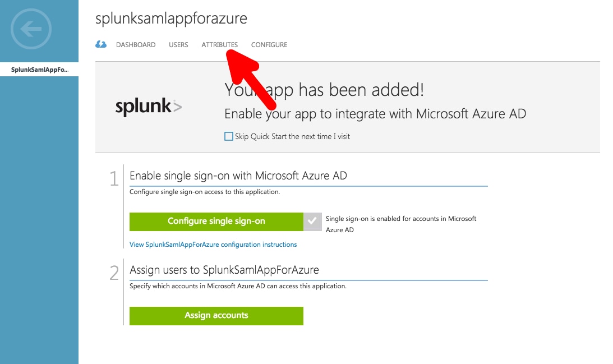Viewport: 613px width, 364px height.
Task: Click the 'Enable single sign-on with Microsoft Azure AD' heading
Action: [x=238, y=176]
